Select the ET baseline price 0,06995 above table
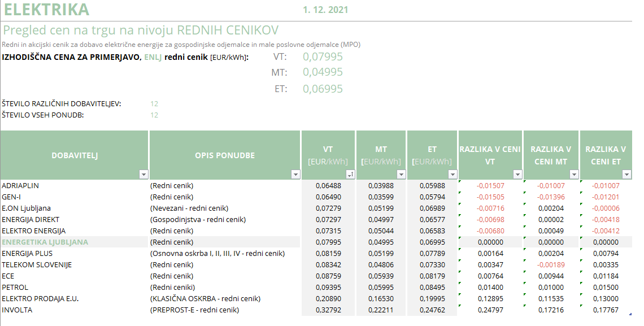 (323, 89)
